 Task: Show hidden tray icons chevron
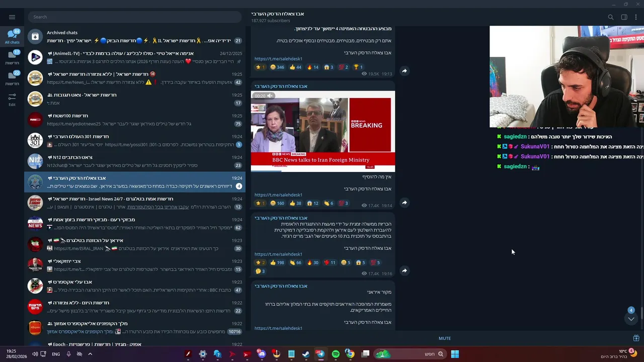pos(90,354)
